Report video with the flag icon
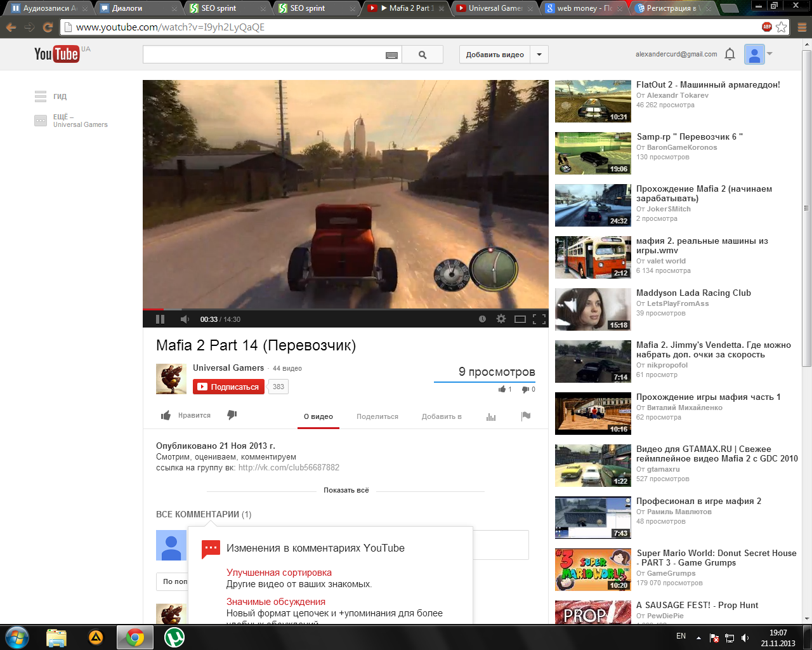This screenshot has width=812, height=650. point(525,416)
